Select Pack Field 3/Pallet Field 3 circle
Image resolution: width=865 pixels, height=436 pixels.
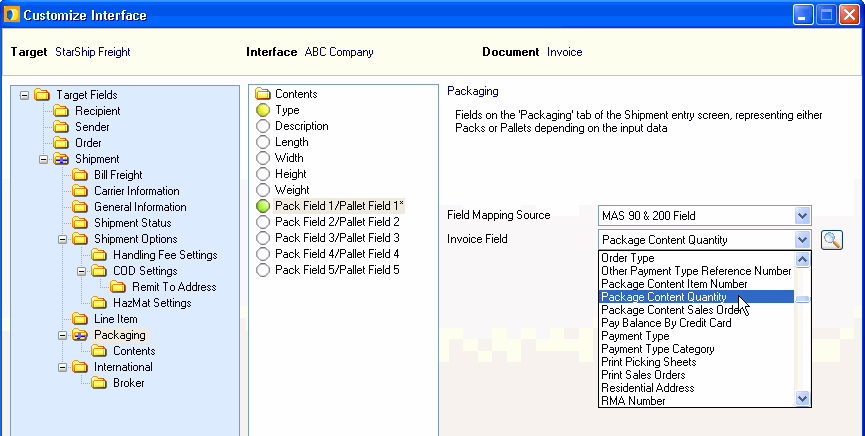point(263,238)
